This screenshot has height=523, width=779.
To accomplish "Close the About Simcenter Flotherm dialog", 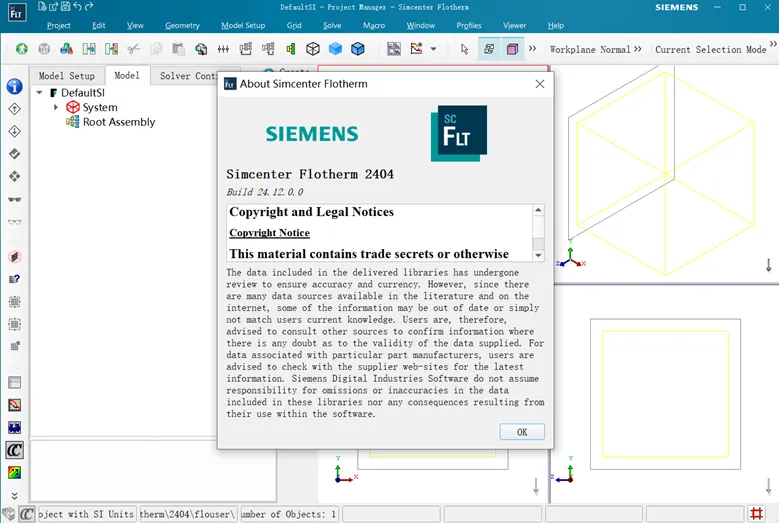I will [x=540, y=84].
